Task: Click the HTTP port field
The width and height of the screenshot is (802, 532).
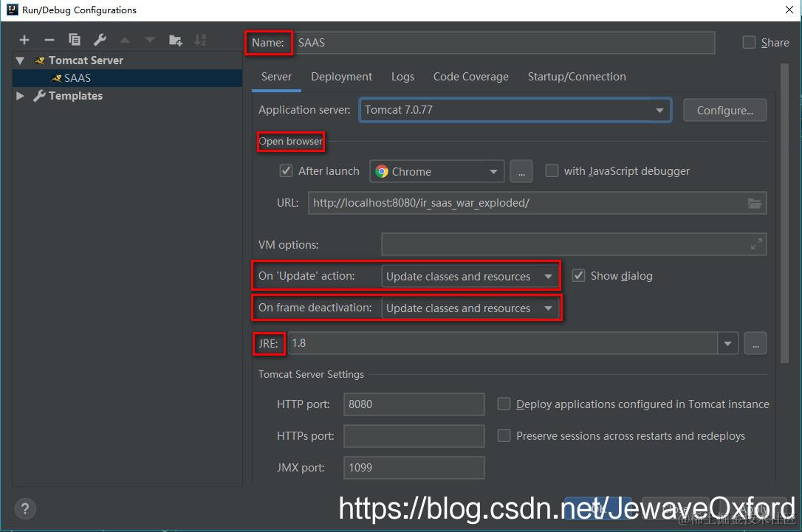Action: click(x=414, y=404)
